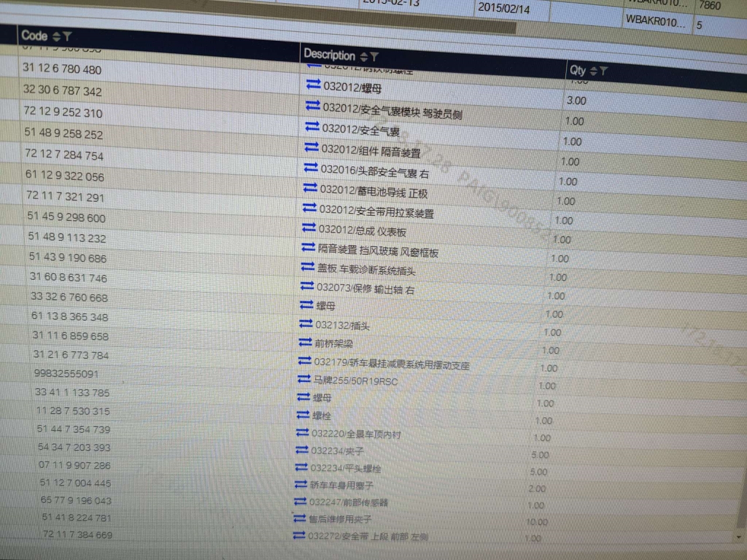The height and width of the screenshot is (560, 747).
Task: Sort the Description column using its arrows
Action: click(x=364, y=57)
